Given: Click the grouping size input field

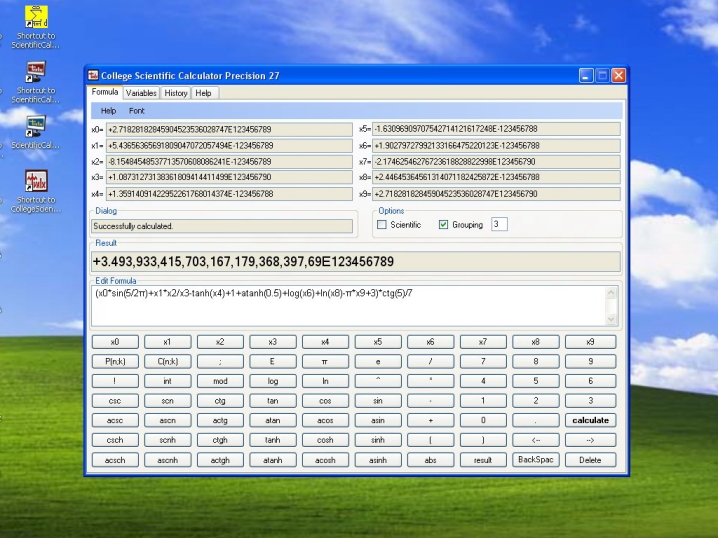Looking at the screenshot, I should pyautogui.click(x=498, y=225).
